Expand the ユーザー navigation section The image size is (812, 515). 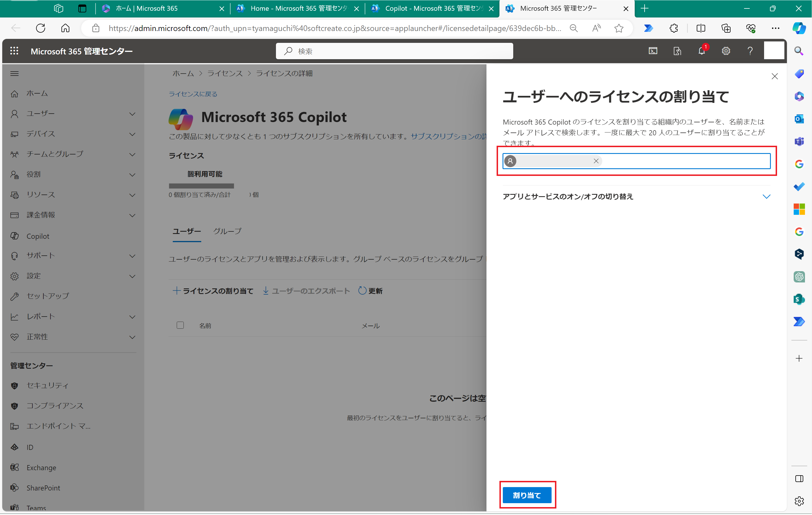tap(132, 114)
